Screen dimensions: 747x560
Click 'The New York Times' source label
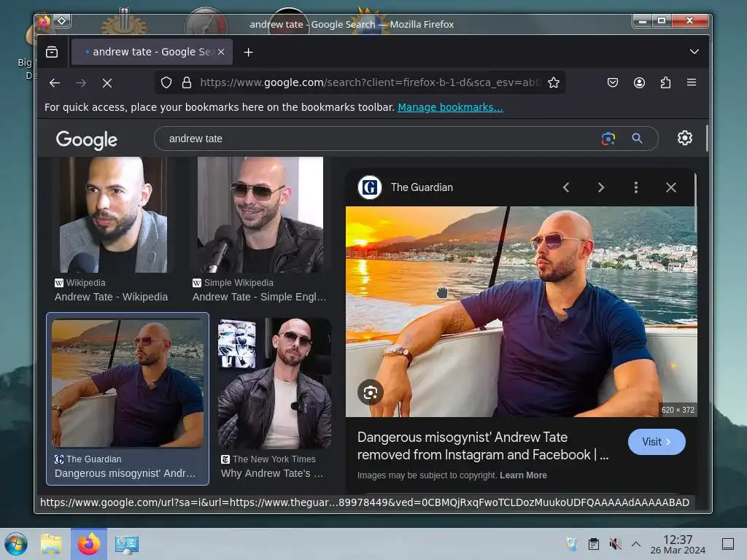tap(274, 459)
